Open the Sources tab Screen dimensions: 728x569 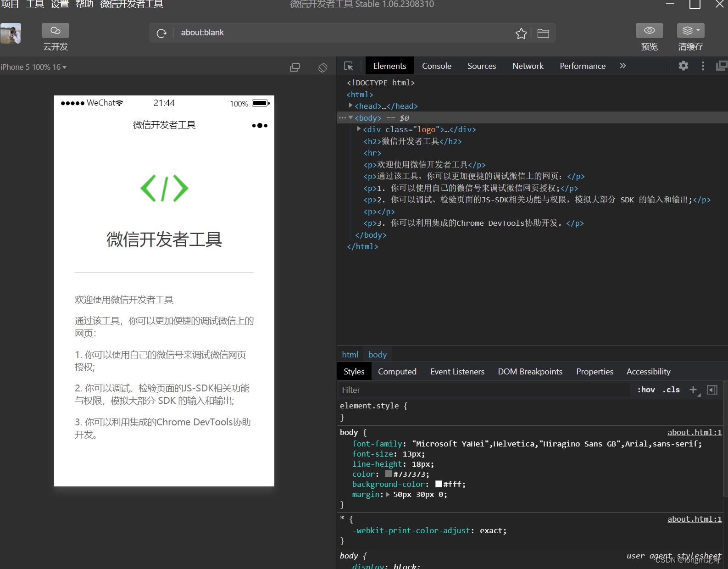coord(482,66)
